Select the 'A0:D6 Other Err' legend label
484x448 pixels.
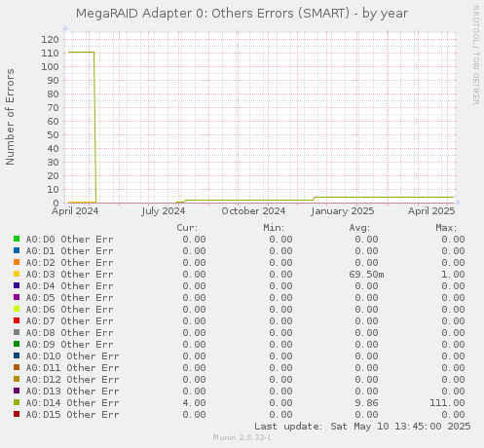(x=69, y=310)
